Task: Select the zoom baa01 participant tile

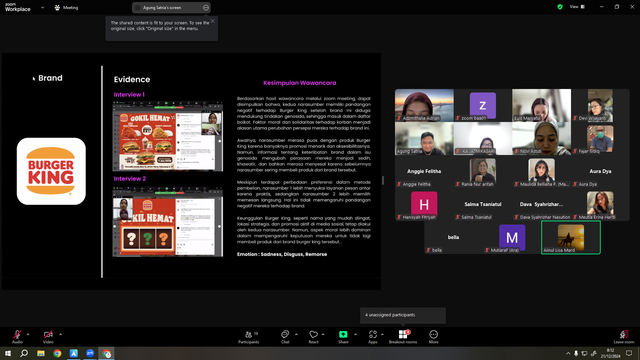Action: coord(483,105)
